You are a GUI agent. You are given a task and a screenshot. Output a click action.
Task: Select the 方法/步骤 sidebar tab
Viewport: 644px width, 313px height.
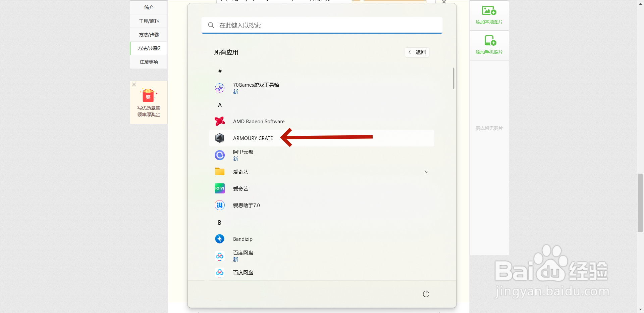click(149, 35)
